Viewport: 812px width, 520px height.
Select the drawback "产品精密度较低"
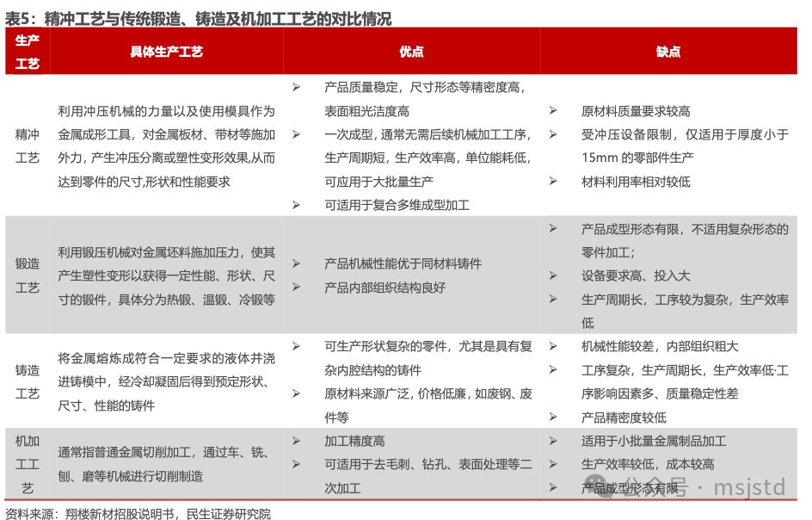(x=624, y=418)
